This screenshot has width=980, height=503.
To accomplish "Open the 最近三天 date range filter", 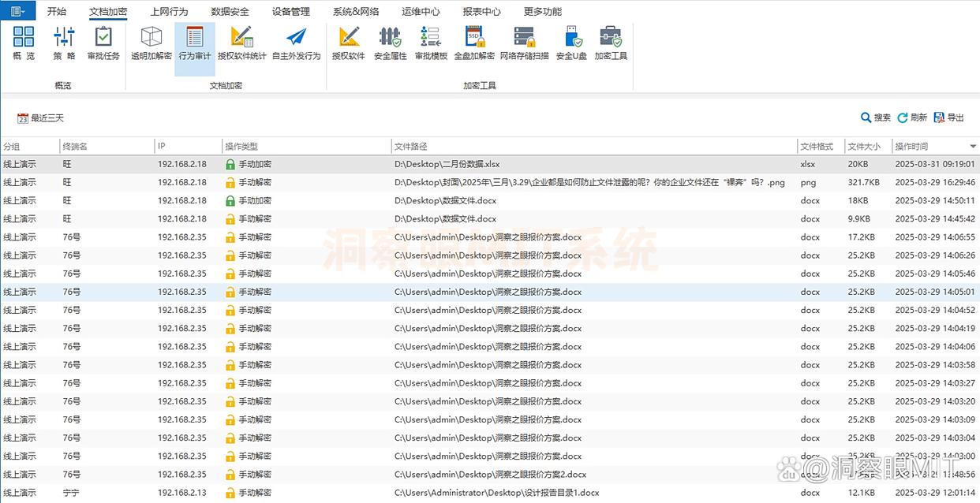I will [x=40, y=118].
